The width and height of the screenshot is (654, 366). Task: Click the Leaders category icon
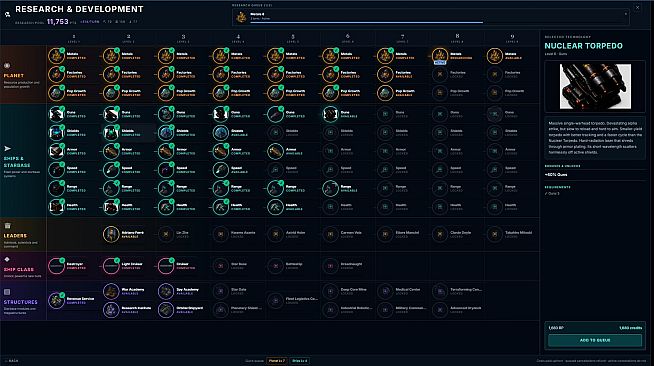point(8,226)
